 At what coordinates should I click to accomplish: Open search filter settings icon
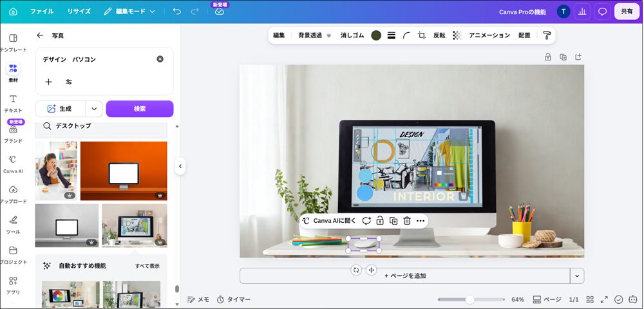pyautogui.click(x=69, y=82)
